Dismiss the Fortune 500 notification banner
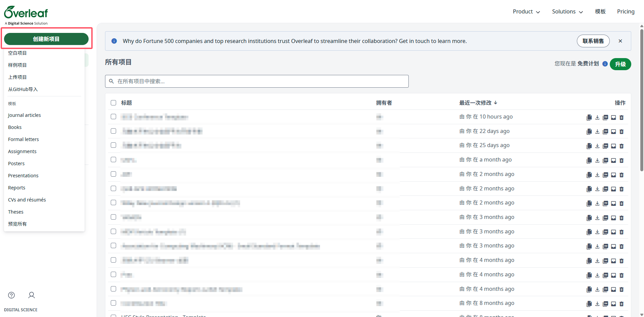This screenshot has width=644, height=317. 620,41
